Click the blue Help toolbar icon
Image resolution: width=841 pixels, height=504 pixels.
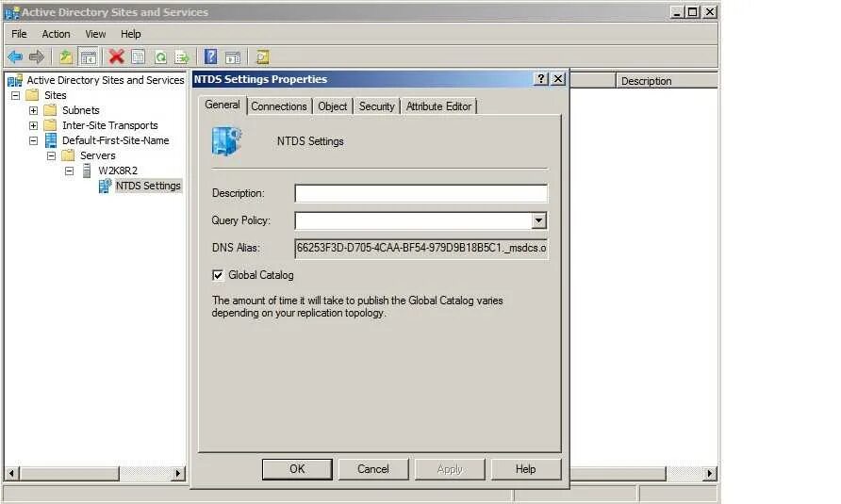[211, 57]
